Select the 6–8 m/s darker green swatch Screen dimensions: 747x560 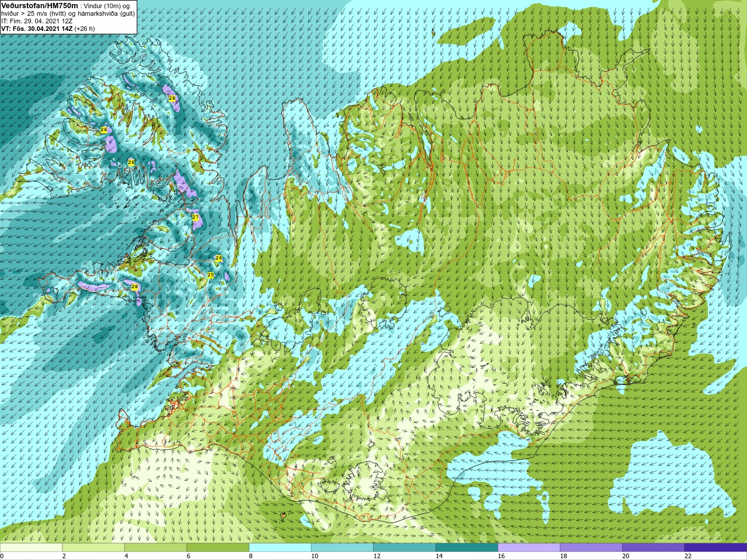218,548
